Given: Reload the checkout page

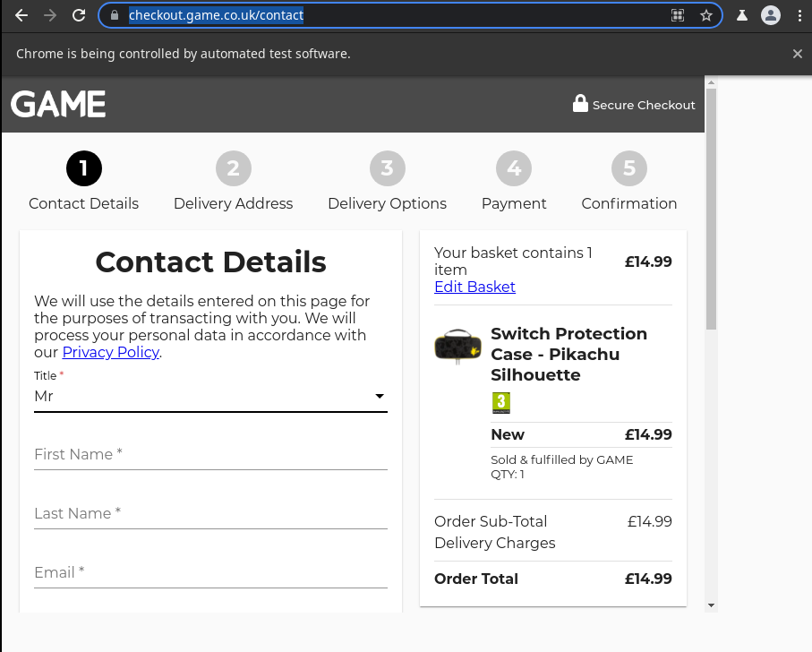Looking at the screenshot, I should pyautogui.click(x=79, y=15).
